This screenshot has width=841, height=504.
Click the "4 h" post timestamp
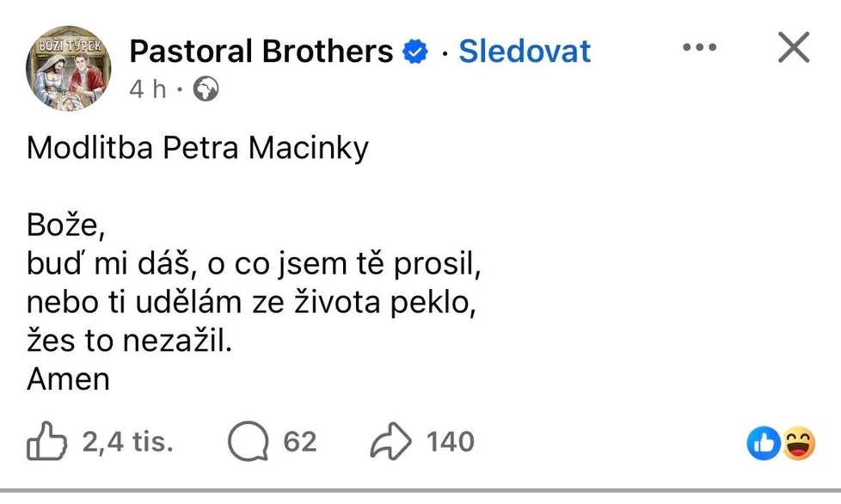point(146,89)
